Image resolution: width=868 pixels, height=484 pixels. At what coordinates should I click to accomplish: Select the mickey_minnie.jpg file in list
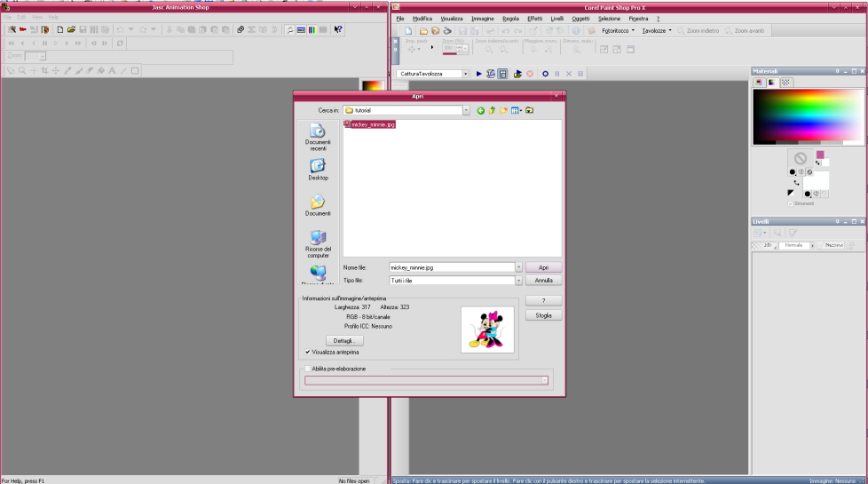tap(370, 124)
